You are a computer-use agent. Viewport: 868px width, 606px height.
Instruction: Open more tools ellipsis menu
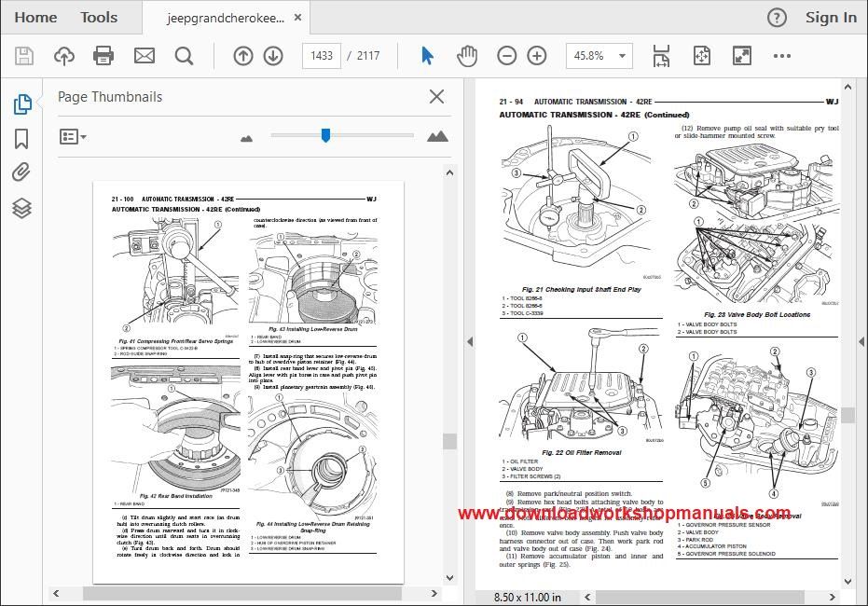(781, 56)
